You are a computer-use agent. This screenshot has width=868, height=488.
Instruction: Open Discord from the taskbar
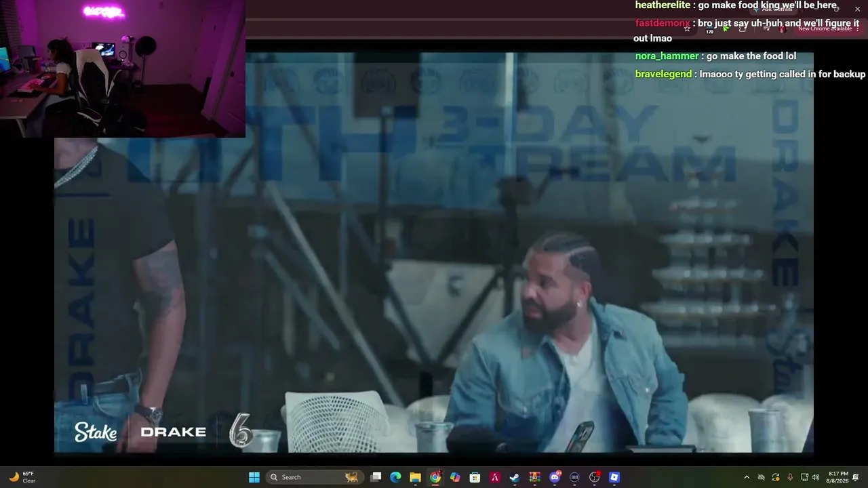click(555, 477)
